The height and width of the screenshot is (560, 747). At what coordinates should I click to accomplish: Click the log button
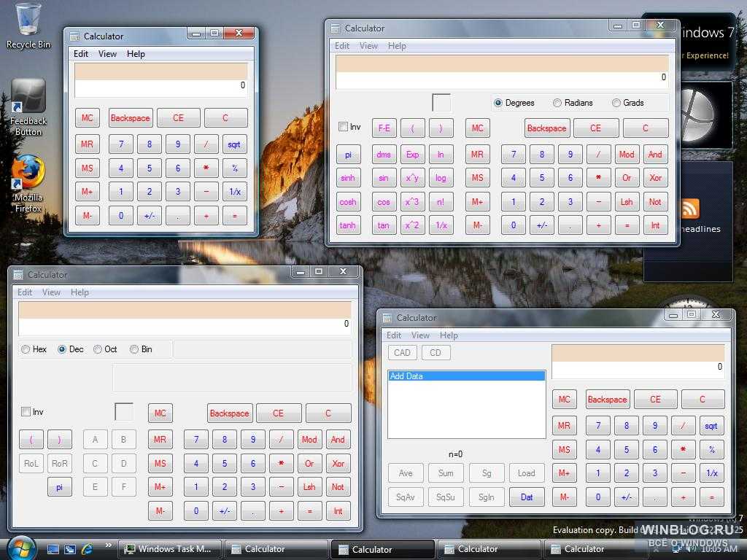click(x=441, y=178)
